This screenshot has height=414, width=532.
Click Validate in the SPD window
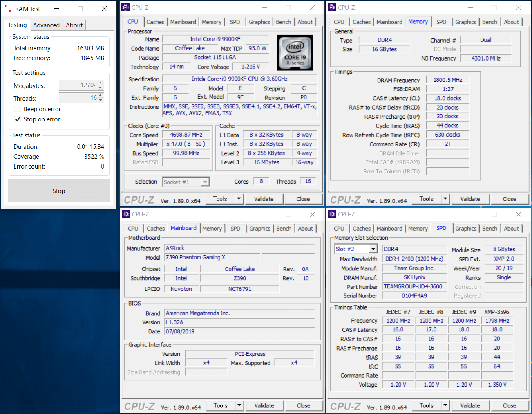click(x=470, y=406)
